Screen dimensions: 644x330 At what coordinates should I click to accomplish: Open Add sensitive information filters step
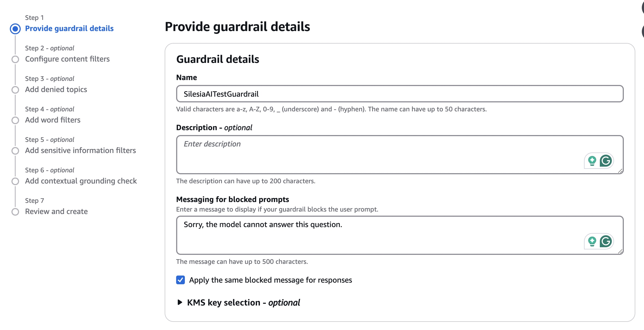tap(80, 150)
